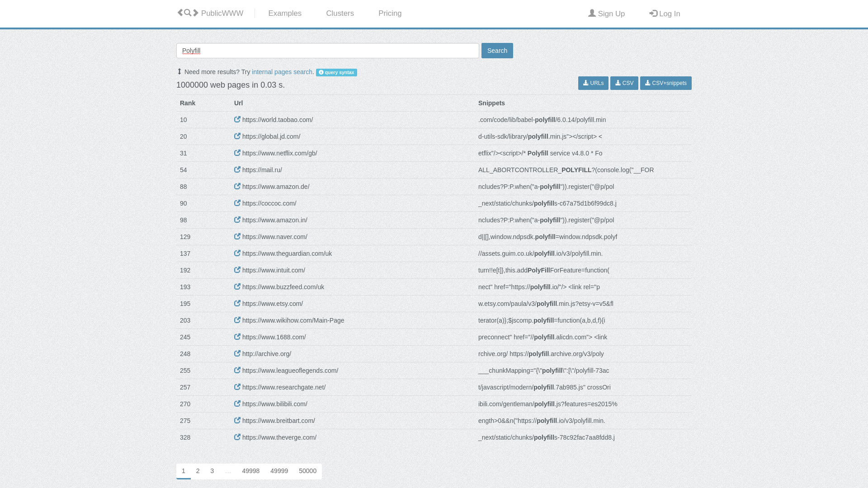
Task: Click the up-down arrows icon near 'Need more results'
Action: pyautogui.click(x=179, y=71)
